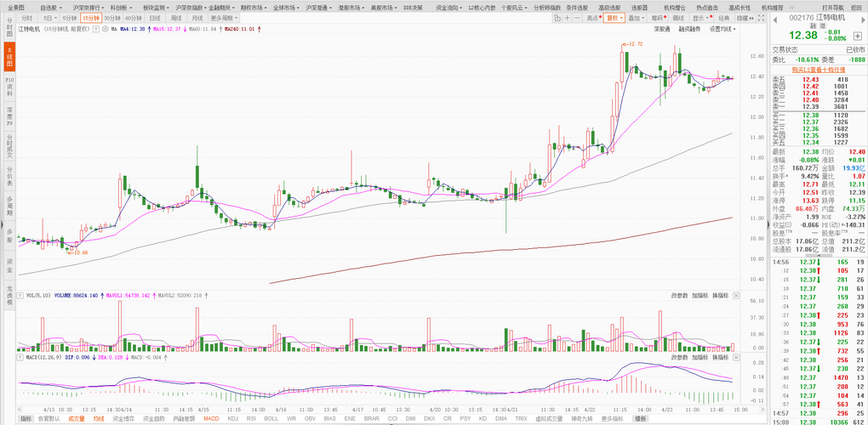The width and height of the screenshot is (868, 425).
Task: Zoom in chart with plus icon
Action: pos(568,18)
